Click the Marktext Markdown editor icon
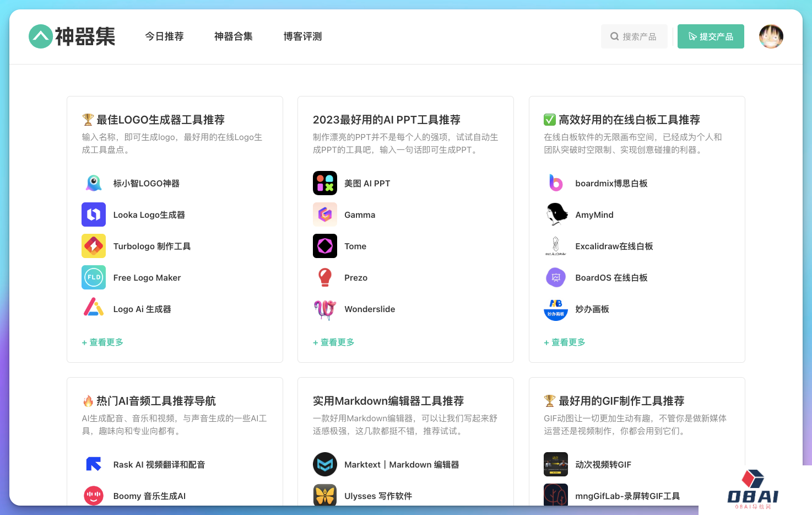 pyautogui.click(x=325, y=464)
